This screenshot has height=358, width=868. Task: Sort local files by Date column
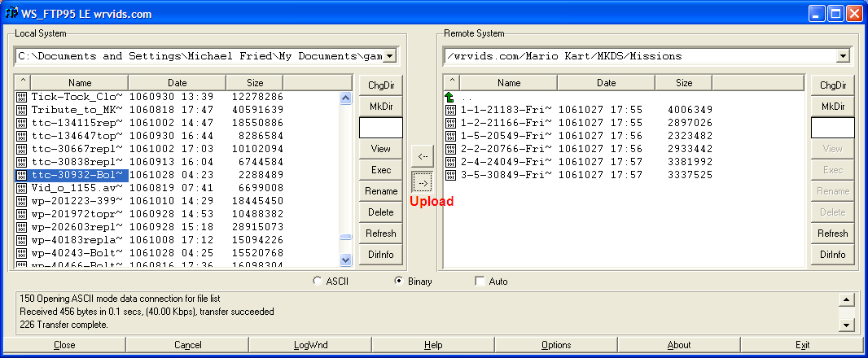[177, 83]
